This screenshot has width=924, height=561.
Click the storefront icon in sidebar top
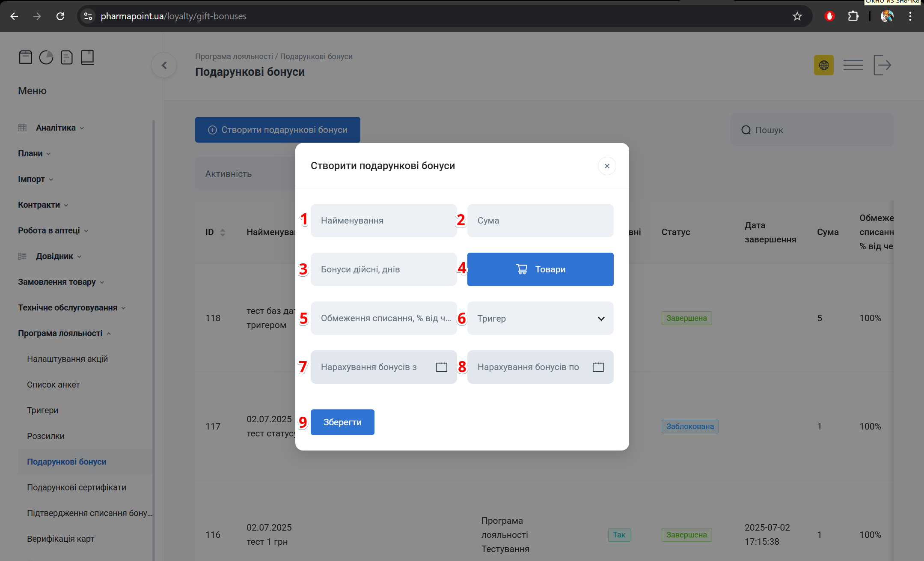pyautogui.click(x=26, y=57)
